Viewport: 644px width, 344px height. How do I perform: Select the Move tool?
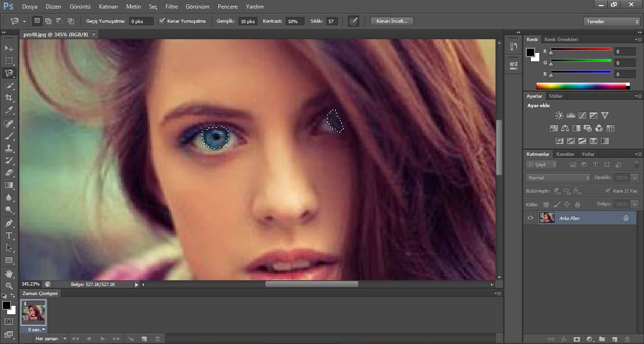(9, 48)
